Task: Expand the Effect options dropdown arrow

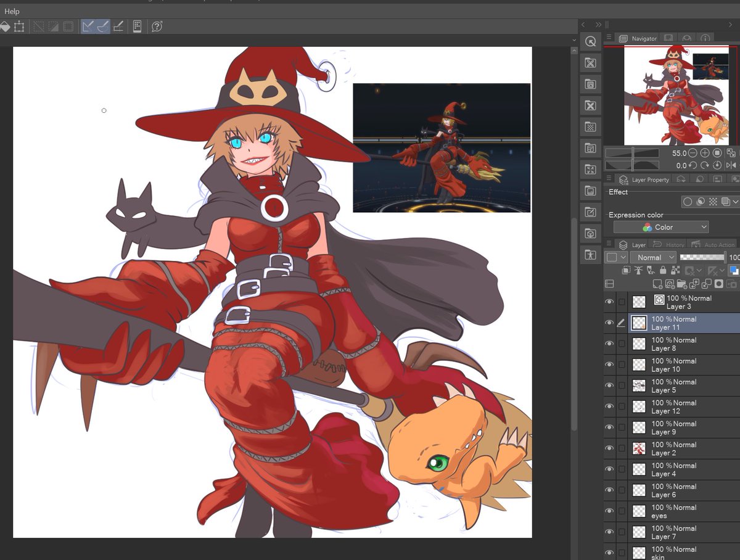Action: (736, 202)
